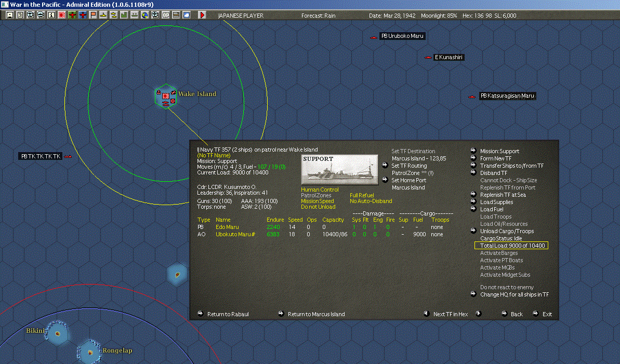Click the right arrow after Next TF in Hex

click(x=479, y=314)
